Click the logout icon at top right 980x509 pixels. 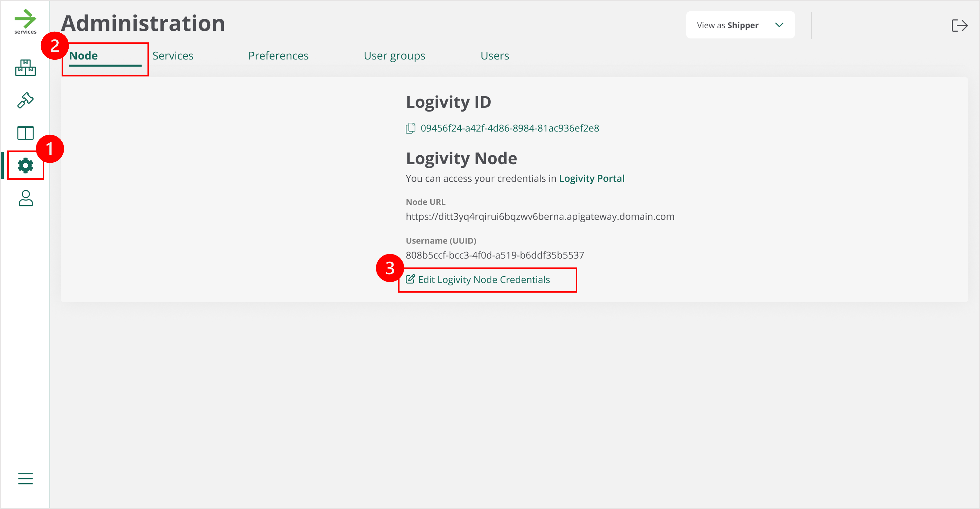tap(959, 25)
